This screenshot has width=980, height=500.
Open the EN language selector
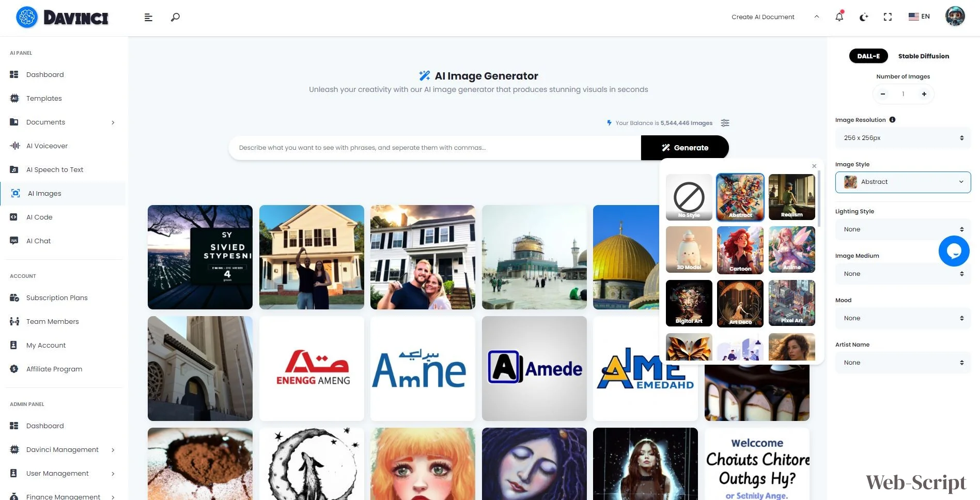click(x=919, y=17)
